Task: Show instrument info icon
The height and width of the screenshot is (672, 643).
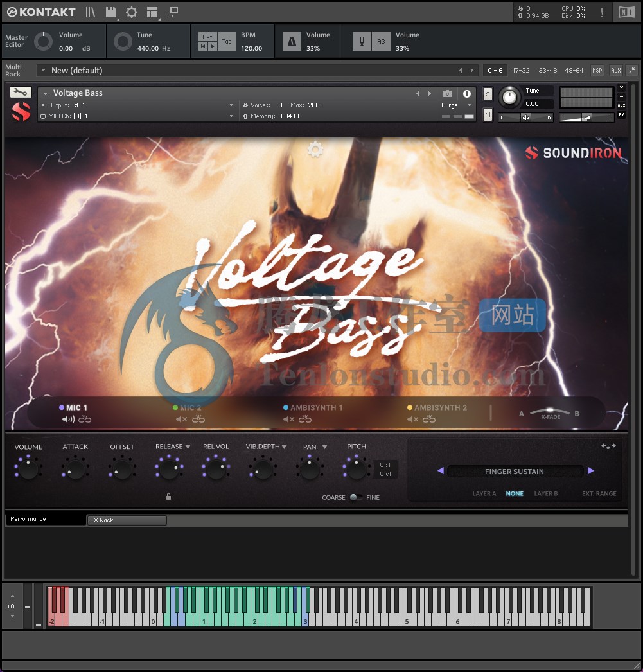Action: pos(467,93)
